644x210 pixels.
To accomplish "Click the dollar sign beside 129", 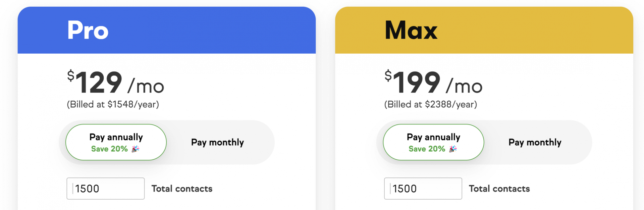I will (70, 75).
